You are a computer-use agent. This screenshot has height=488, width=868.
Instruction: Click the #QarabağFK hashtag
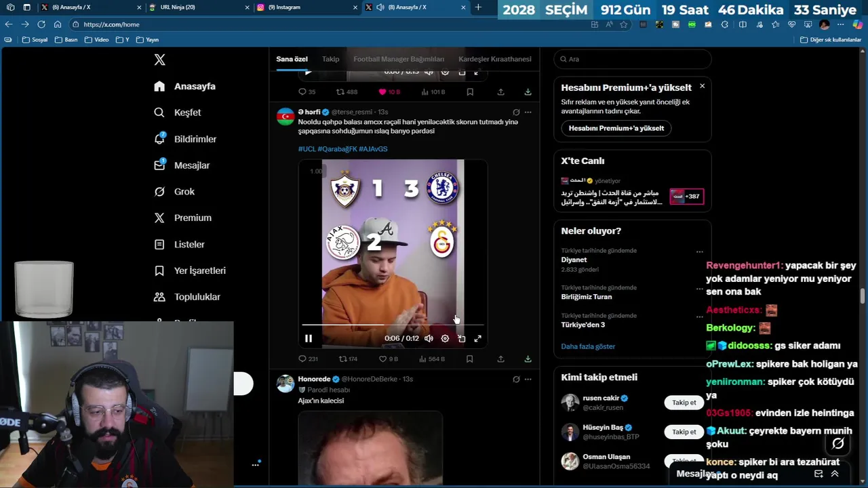[337, 148]
